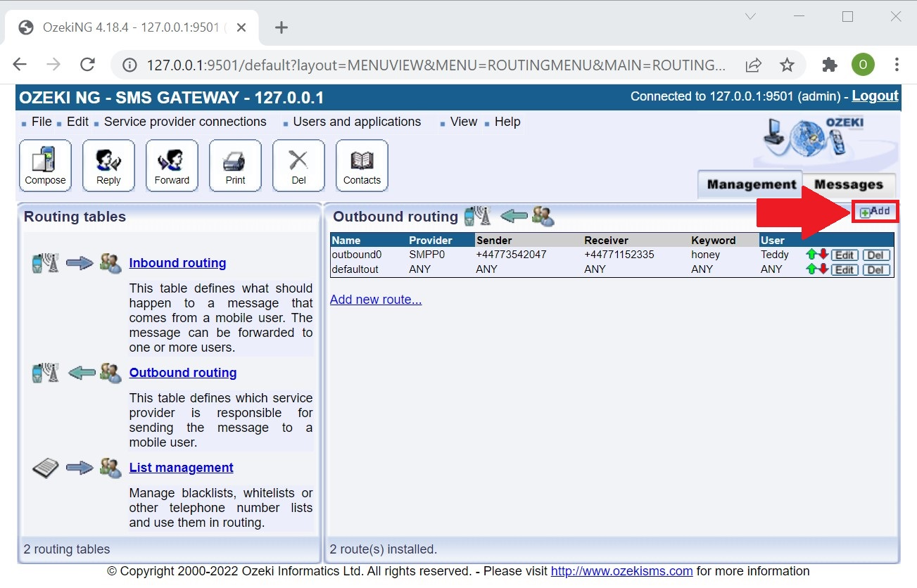
Task: Click the Reply toolbar icon
Action: 108,165
